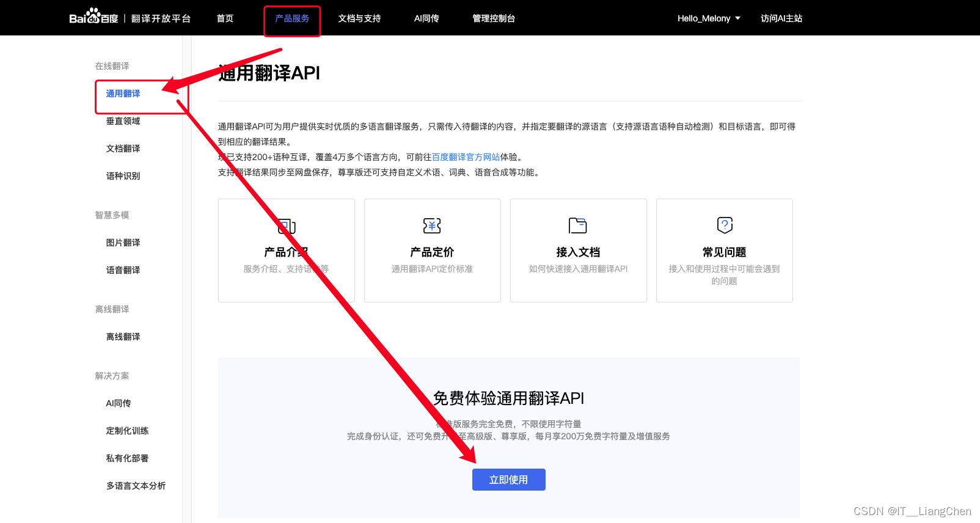Select 通用翻译 in the sidebar
This screenshot has width=980, height=523.
pyautogui.click(x=123, y=93)
